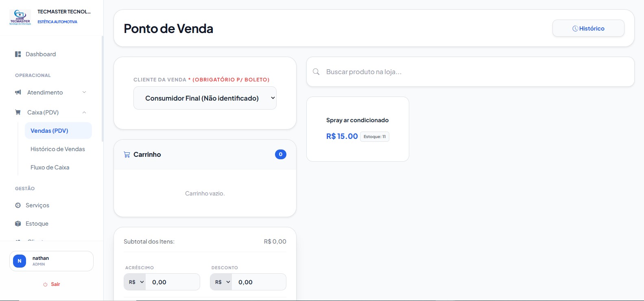This screenshot has width=644, height=301.
Task: Add Spray ar condicionado product card
Action: pyautogui.click(x=358, y=129)
